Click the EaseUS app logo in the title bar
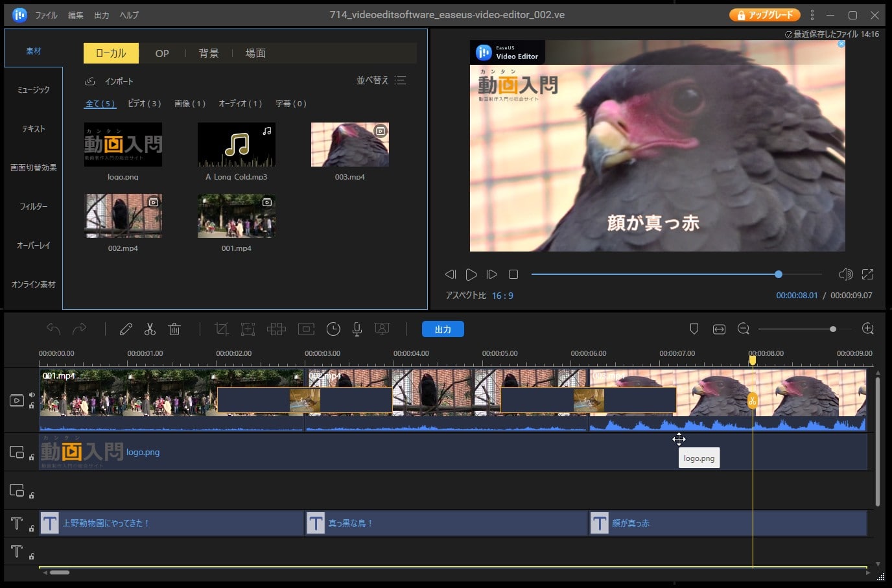The image size is (892, 588). coord(19,14)
